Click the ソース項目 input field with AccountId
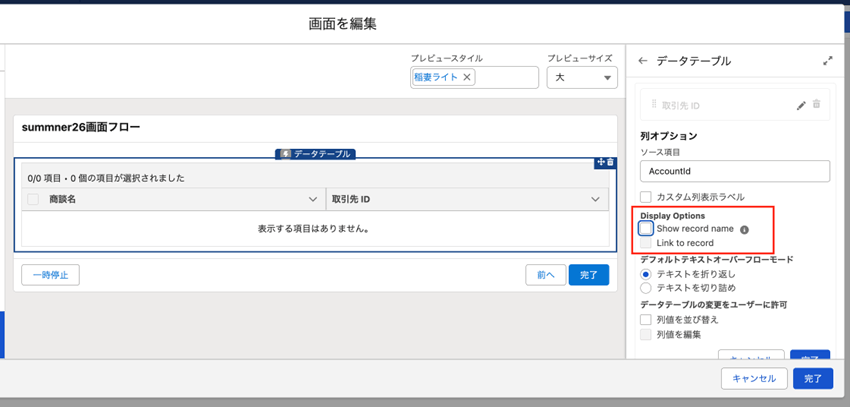Screen dimensions: 850x407 735,171
